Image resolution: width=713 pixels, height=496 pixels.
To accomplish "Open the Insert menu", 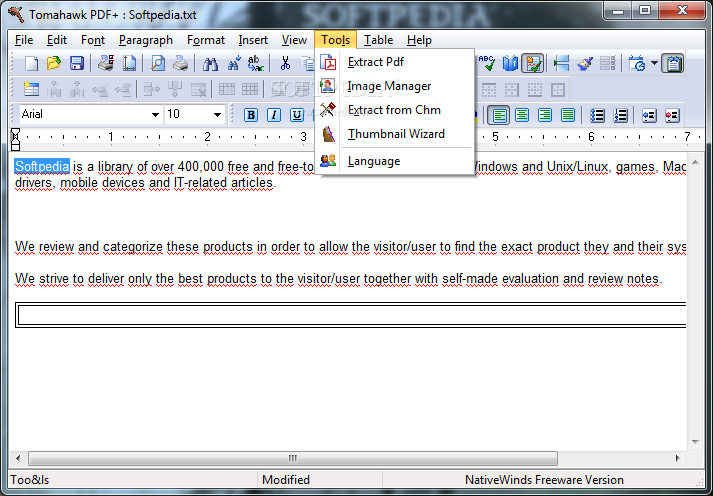I will [x=253, y=40].
